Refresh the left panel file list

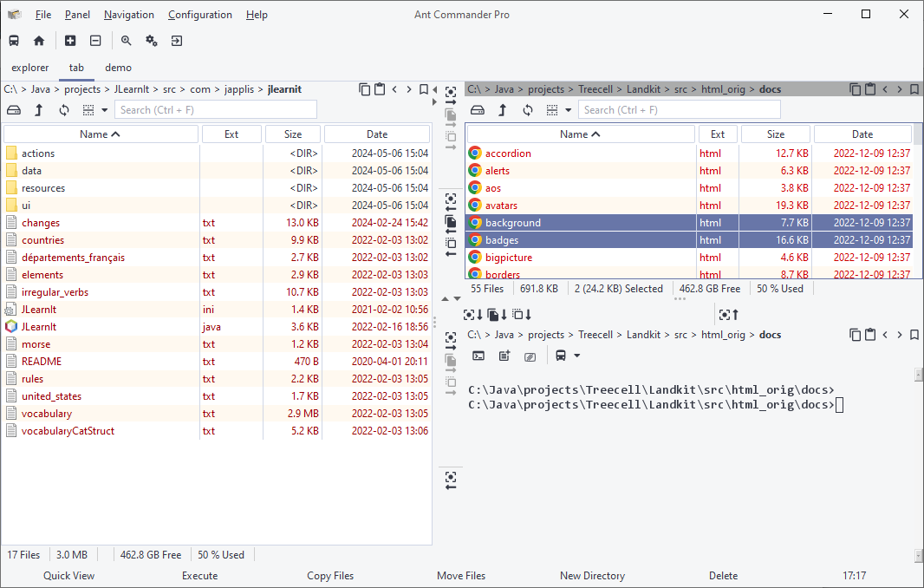(x=64, y=109)
